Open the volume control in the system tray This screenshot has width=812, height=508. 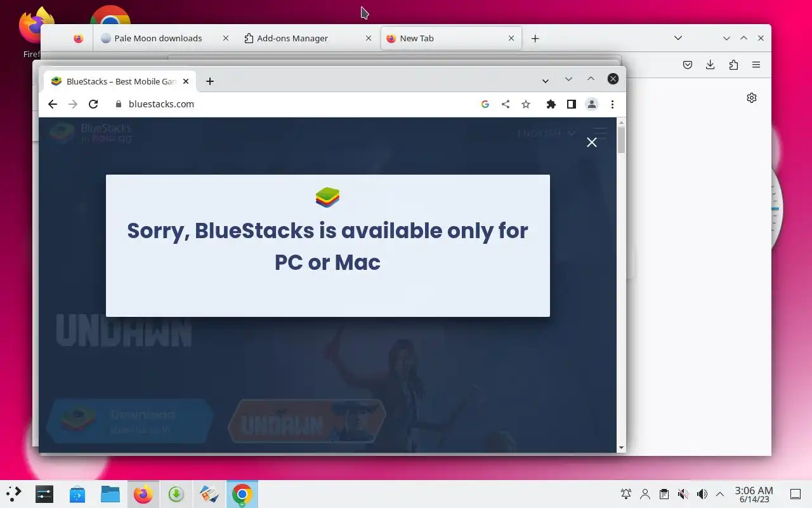pos(702,494)
